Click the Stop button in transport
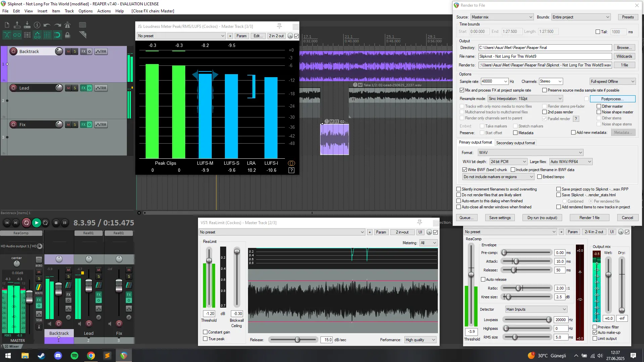 click(x=56, y=222)
